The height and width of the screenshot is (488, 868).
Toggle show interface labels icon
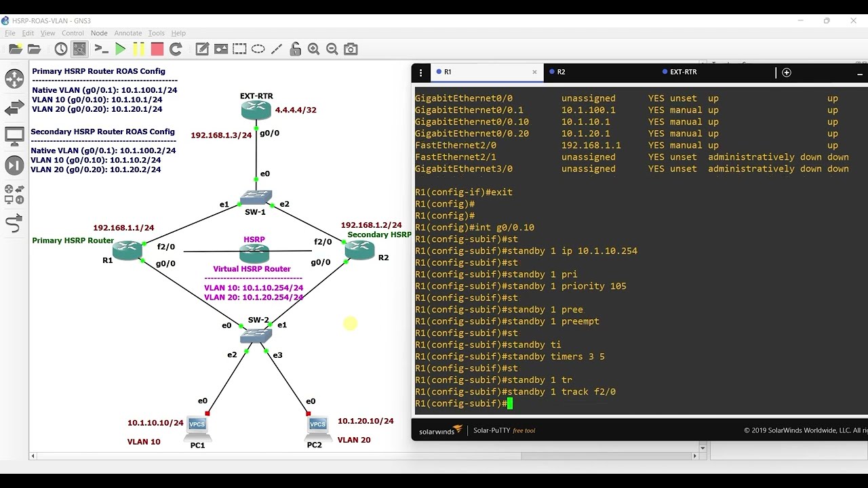point(79,49)
